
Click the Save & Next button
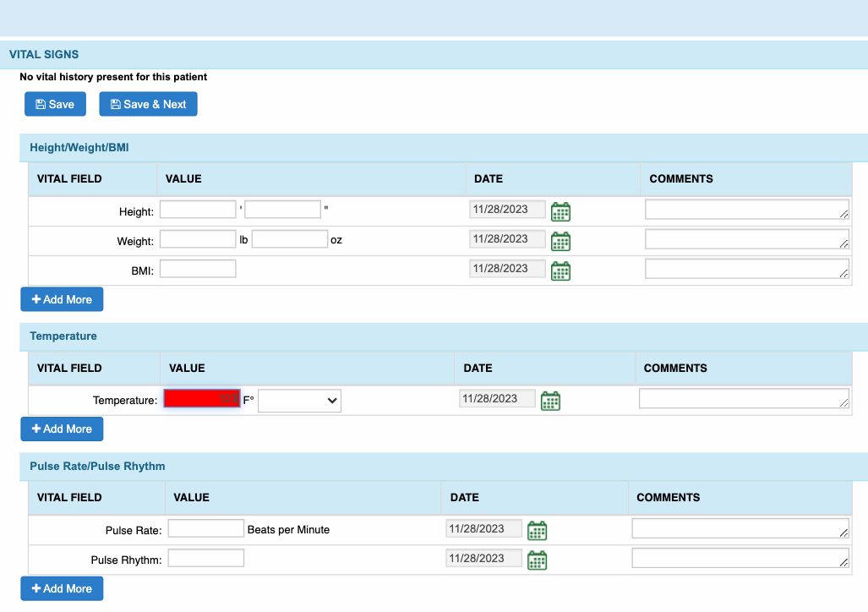(x=148, y=104)
